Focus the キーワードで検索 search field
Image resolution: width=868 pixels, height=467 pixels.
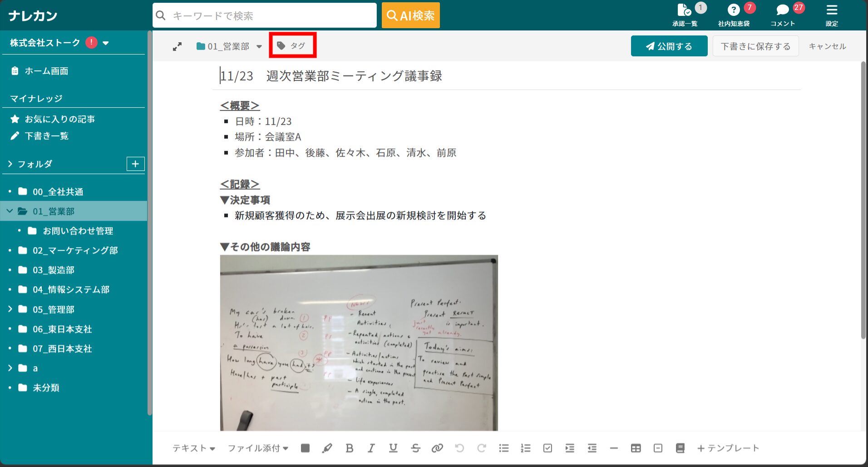pos(265,15)
